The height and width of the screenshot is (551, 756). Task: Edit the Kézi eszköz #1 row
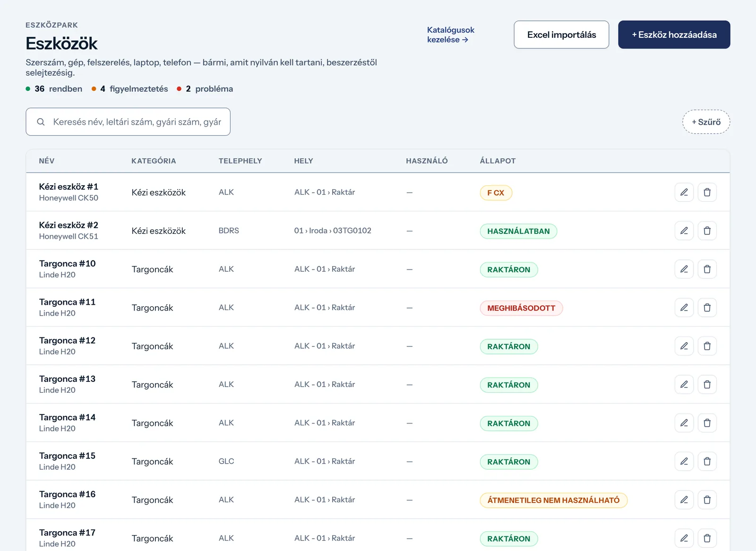click(684, 192)
